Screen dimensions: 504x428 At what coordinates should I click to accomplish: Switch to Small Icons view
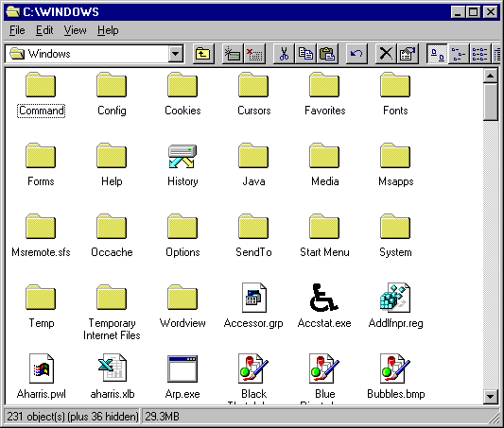[x=459, y=54]
